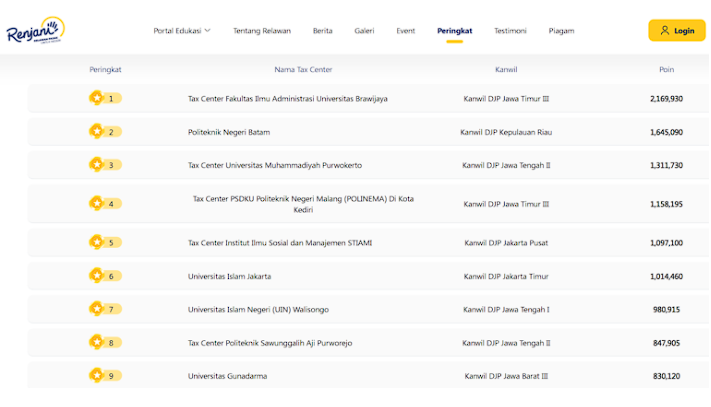Image resolution: width=711 pixels, height=407 pixels.
Task: Select the Peringkat tab
Action: [x=454, y=31]
